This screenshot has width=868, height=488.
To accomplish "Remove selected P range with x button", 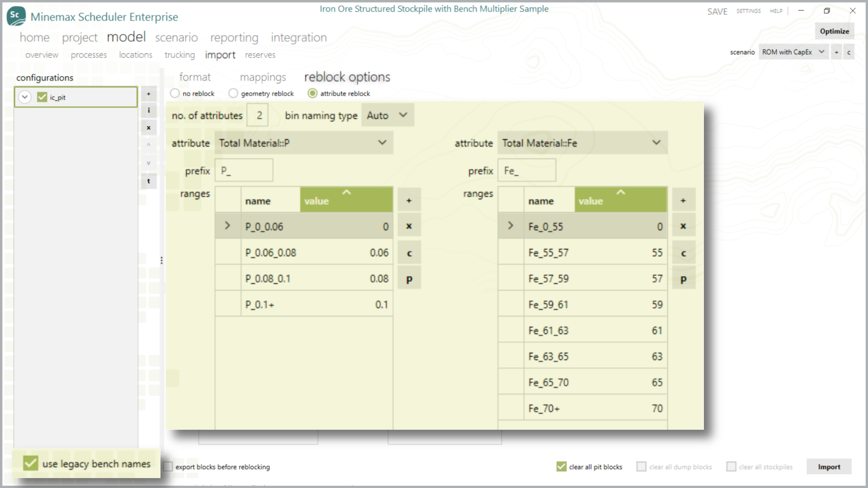I will click(x=409, y=226).
